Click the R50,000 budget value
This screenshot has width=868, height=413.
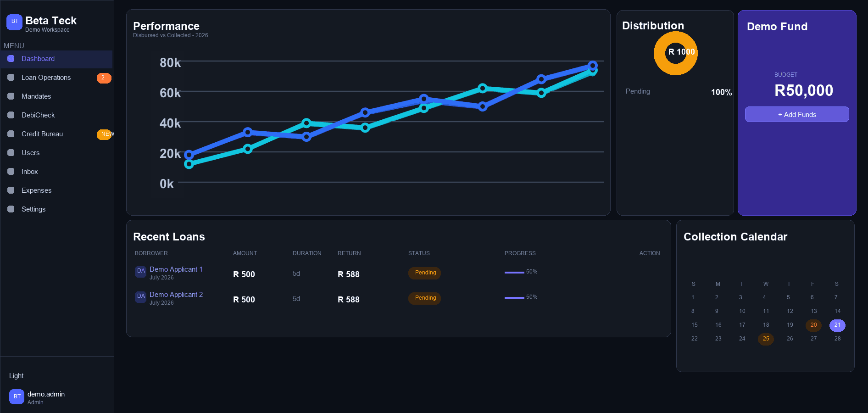coord(804,90)
